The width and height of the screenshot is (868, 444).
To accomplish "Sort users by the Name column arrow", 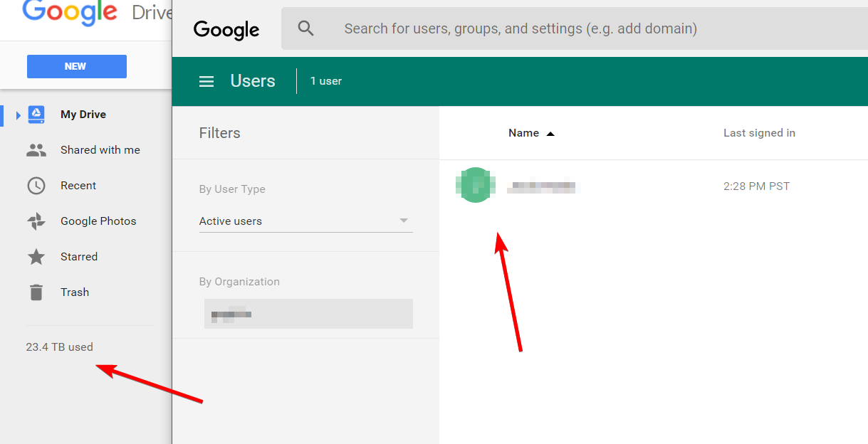I will tap(550, 133).
